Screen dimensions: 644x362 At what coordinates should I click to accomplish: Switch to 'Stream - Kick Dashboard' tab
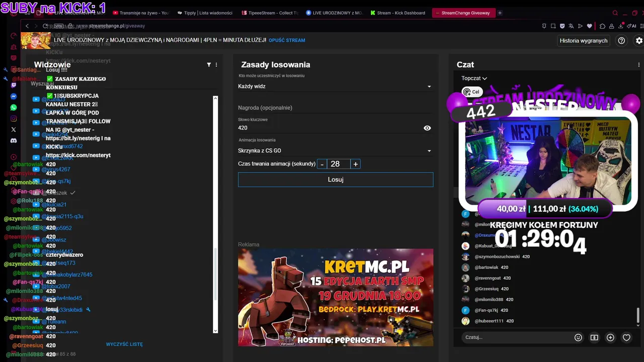pyautogui.click(x=398, y=13)
